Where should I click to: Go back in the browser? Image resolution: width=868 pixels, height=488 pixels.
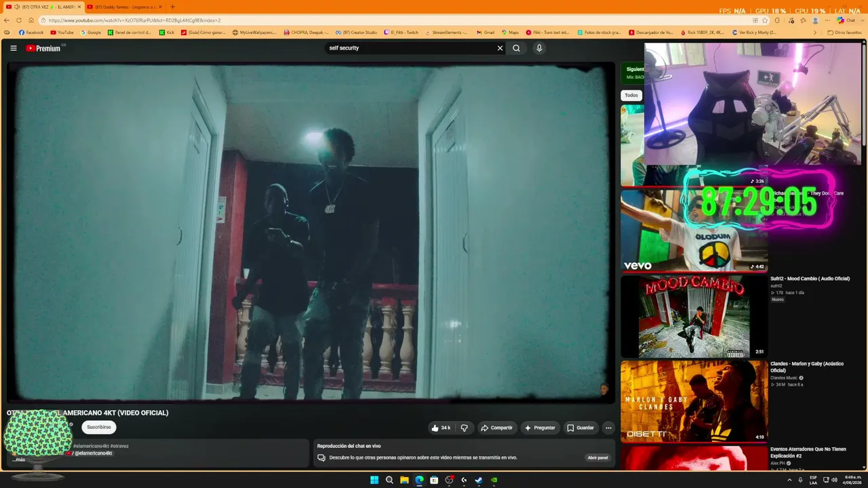coord(7,20)
